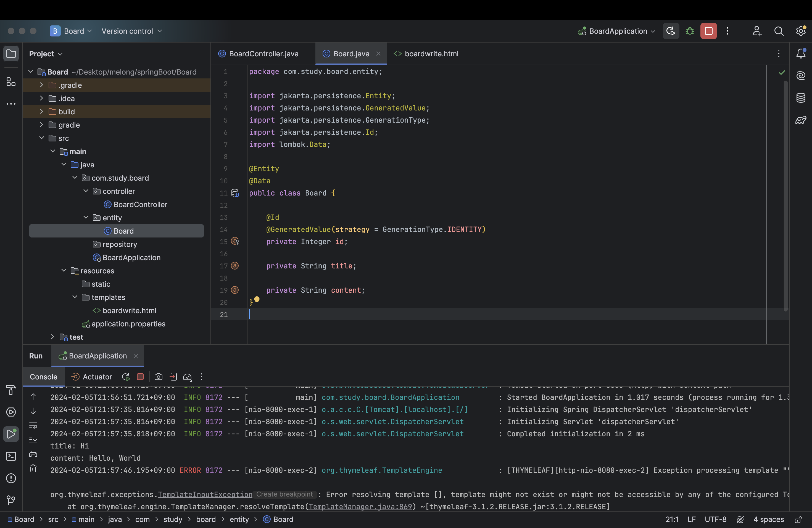812x528 pixels.
Task: Click the Search Everywhere magnifier icon
Action: point(779,31)
